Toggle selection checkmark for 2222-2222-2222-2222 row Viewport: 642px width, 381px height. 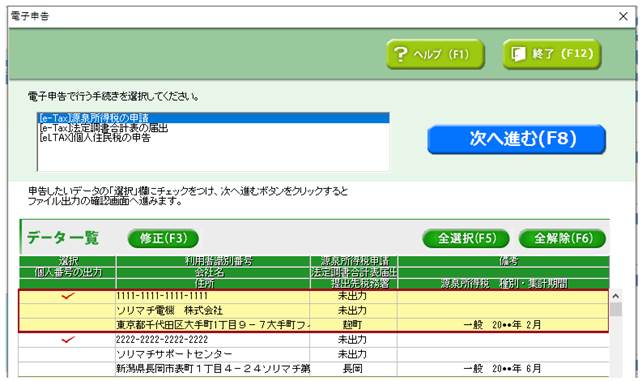tap(68, 340)
